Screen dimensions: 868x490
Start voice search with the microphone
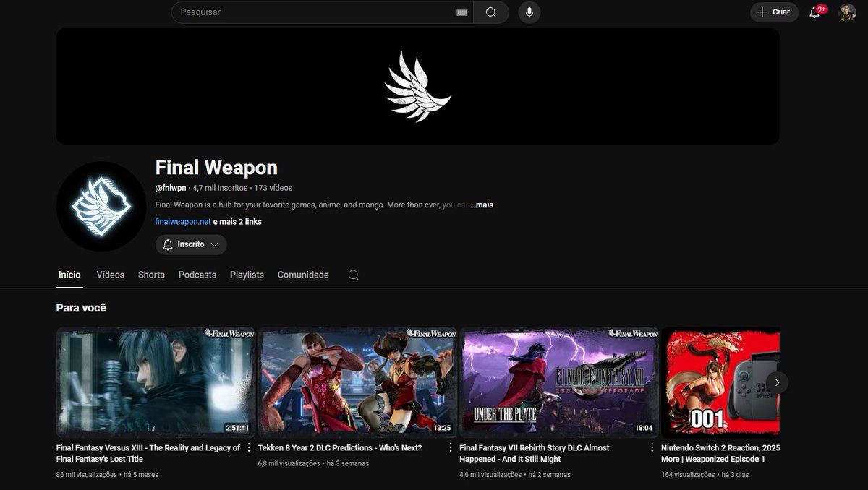[x=529, y=12]
